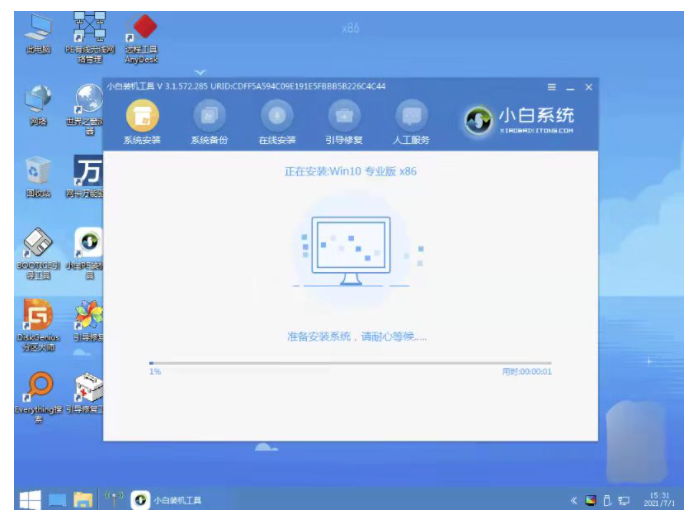Viewport: 696px width, 518px height.
Task: Expand the system tray hidden icons arrow
Action: [x=574, y=499]
